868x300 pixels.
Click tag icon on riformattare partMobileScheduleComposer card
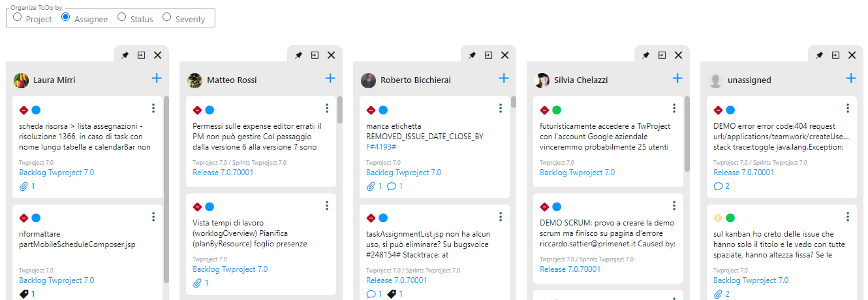[x=23, y=294]
